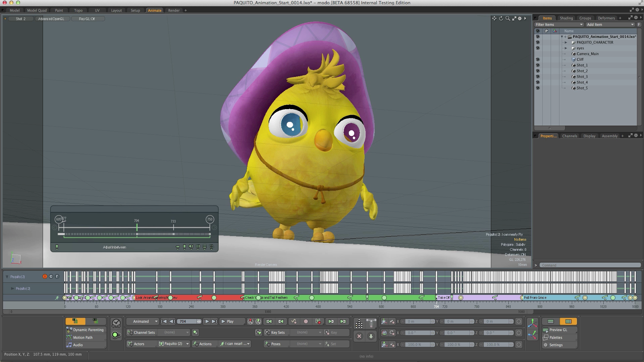Click the red X remove button

[359, 336]
